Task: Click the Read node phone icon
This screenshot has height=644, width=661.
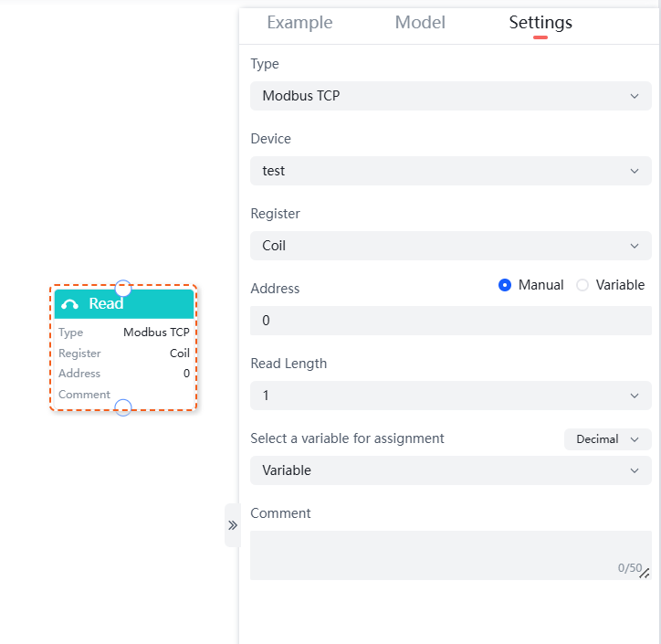Action: coord(69,304)
